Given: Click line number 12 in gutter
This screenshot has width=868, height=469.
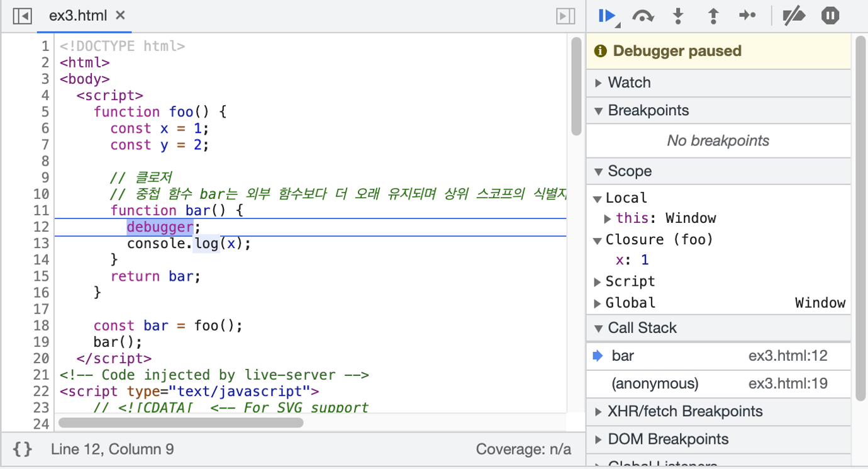Looking at the screenshot, I should [41, 227].
